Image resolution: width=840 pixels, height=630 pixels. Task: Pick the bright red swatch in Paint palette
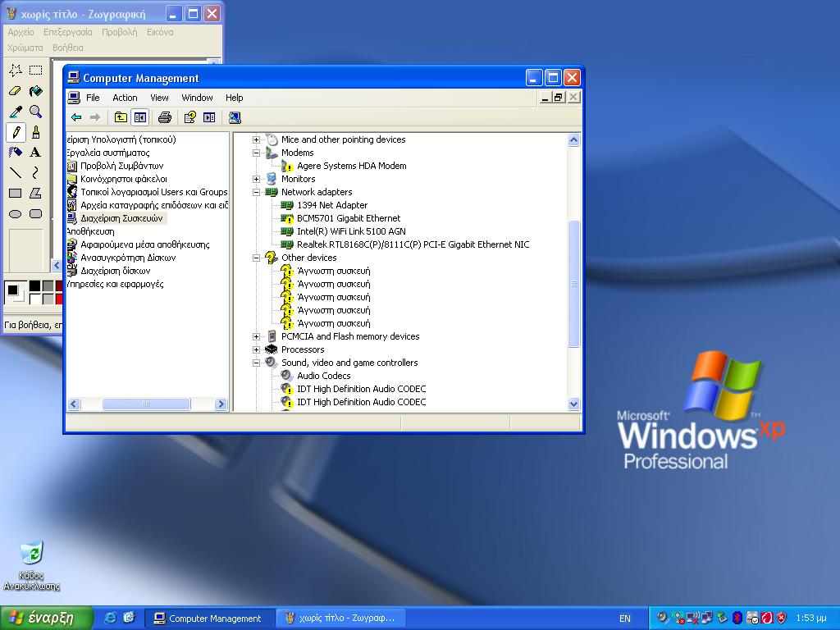[x=59, y=299]
